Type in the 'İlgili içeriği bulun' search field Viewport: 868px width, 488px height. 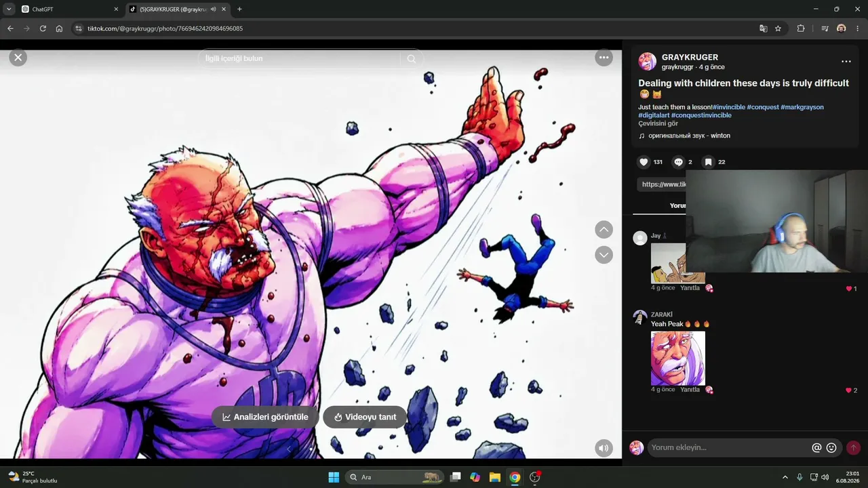pos(302,59)
